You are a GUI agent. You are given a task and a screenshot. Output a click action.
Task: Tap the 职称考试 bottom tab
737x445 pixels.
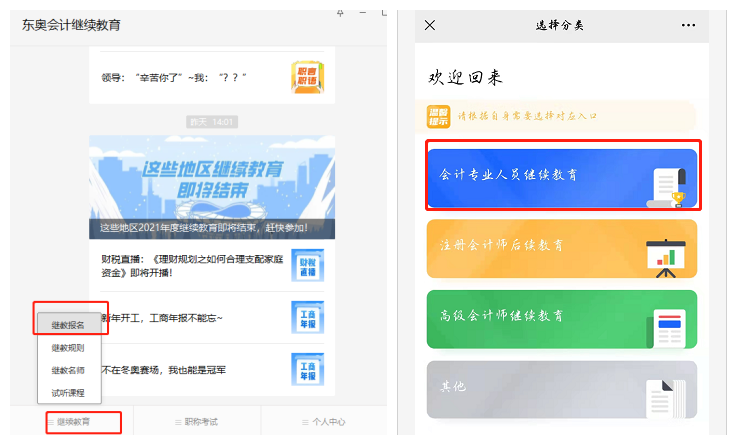[x=196, y=422]
